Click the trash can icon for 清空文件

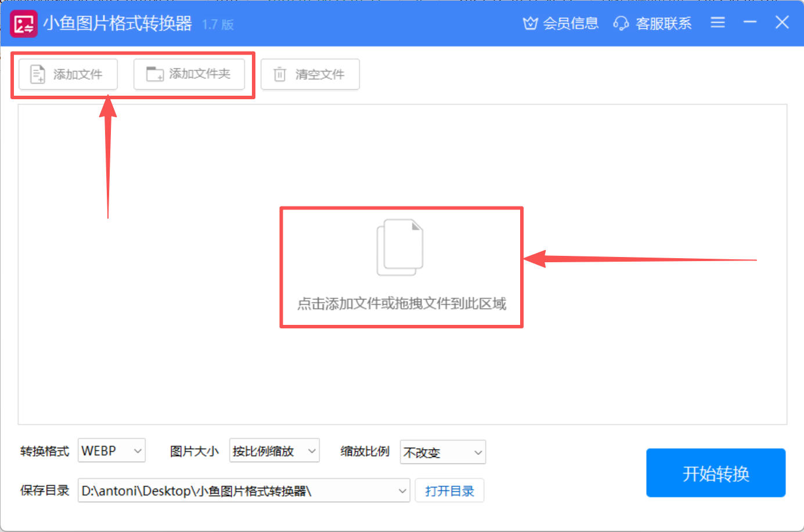click(280, 74)
